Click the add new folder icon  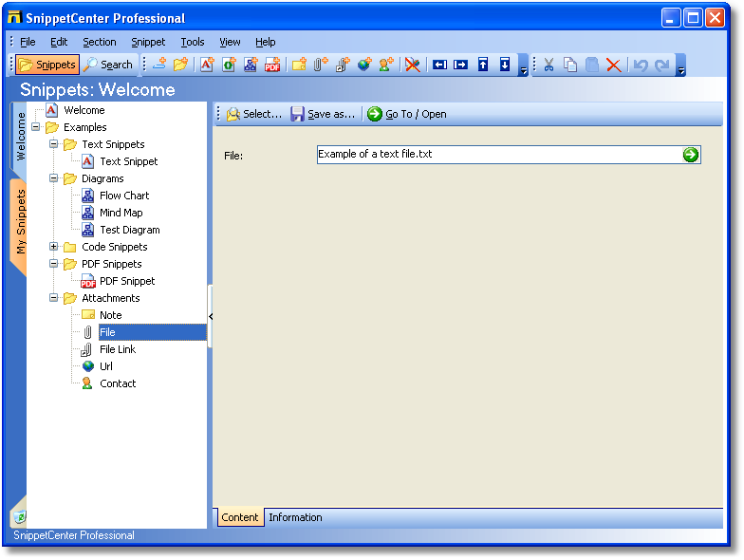tap(180, 65)
